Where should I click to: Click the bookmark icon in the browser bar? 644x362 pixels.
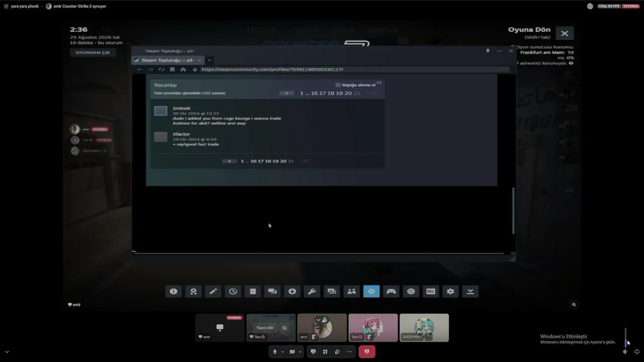pyautogui.click(x=172, y=69)
